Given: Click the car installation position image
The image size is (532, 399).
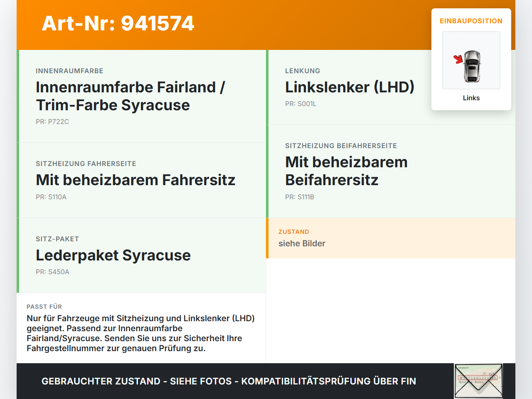Looking at the screenshot, I should tap(471, 60).
